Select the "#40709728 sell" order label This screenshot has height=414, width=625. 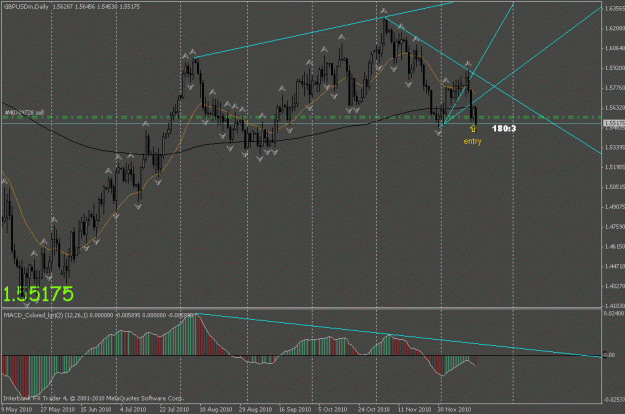click(x=24, y=113)
